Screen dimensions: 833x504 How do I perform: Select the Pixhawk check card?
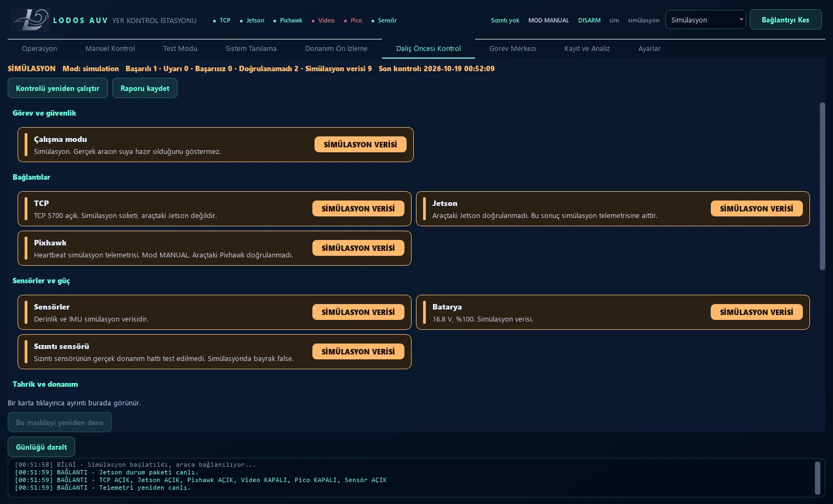(214, 248)
